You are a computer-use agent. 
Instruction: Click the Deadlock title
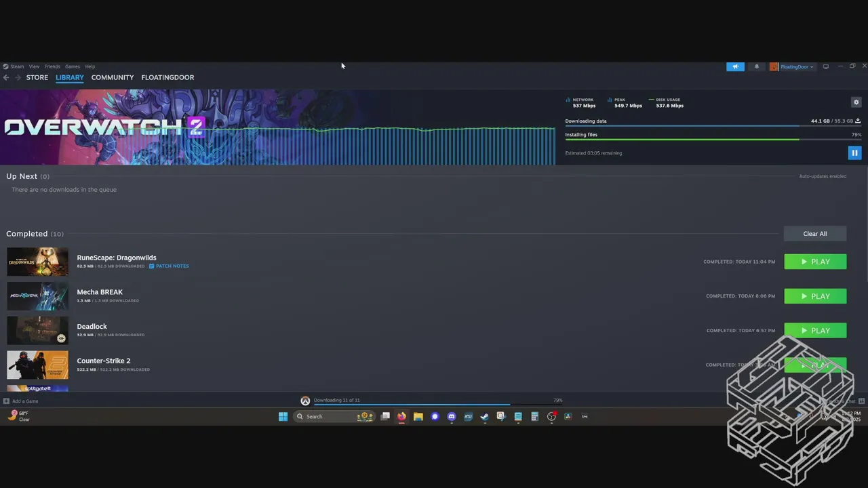92,327
